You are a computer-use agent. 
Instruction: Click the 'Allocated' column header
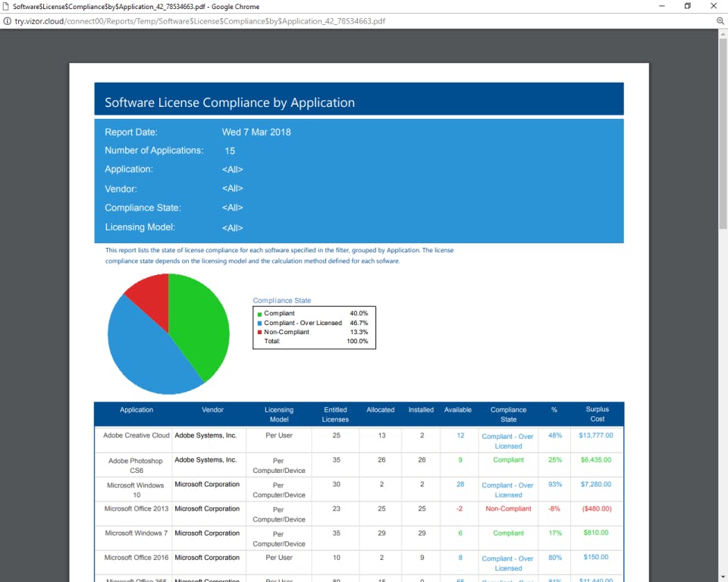380,410
